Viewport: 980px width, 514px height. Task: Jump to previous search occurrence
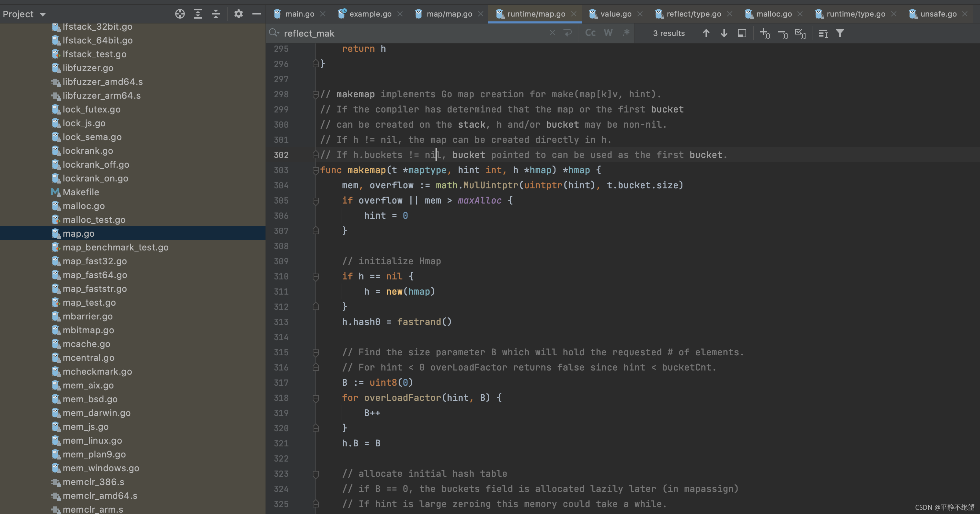[x=706, y=33]
